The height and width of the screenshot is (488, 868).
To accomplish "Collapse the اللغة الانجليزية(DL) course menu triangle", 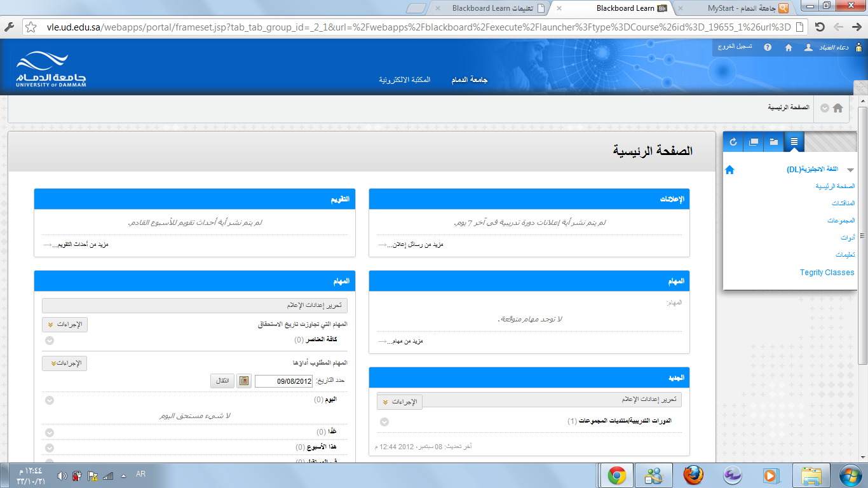I will point(850,170).
